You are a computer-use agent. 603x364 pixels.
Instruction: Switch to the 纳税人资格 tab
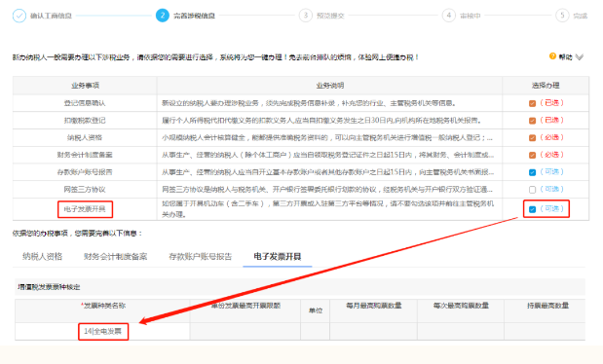(x=42, y=256)
